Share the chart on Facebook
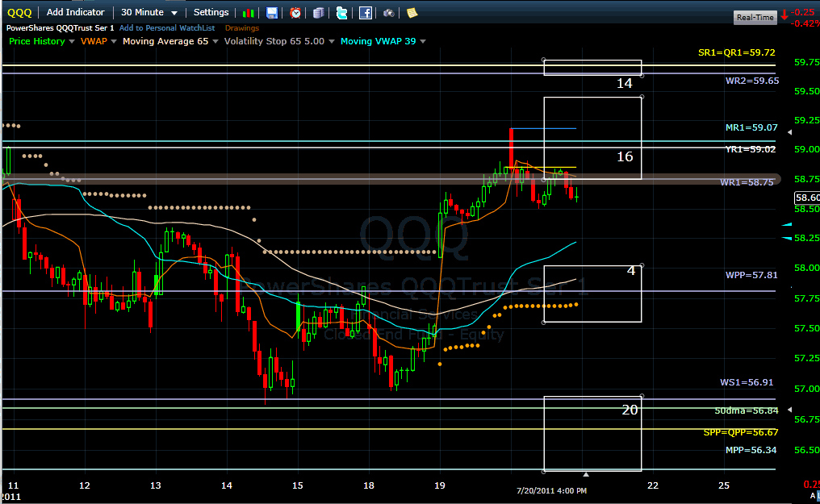The image size is (820, 504). [x=366, y=13]
